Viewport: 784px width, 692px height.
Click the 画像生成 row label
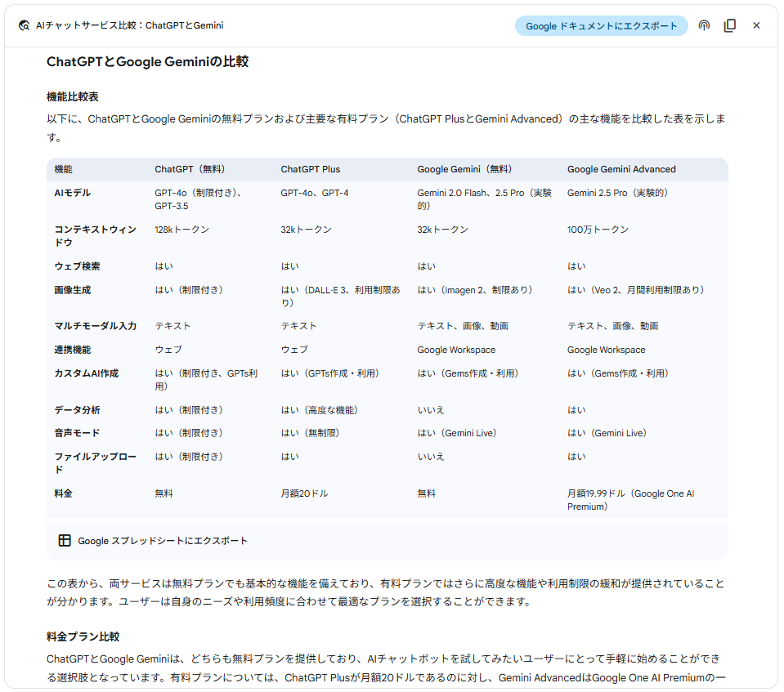tap(73, 290)
